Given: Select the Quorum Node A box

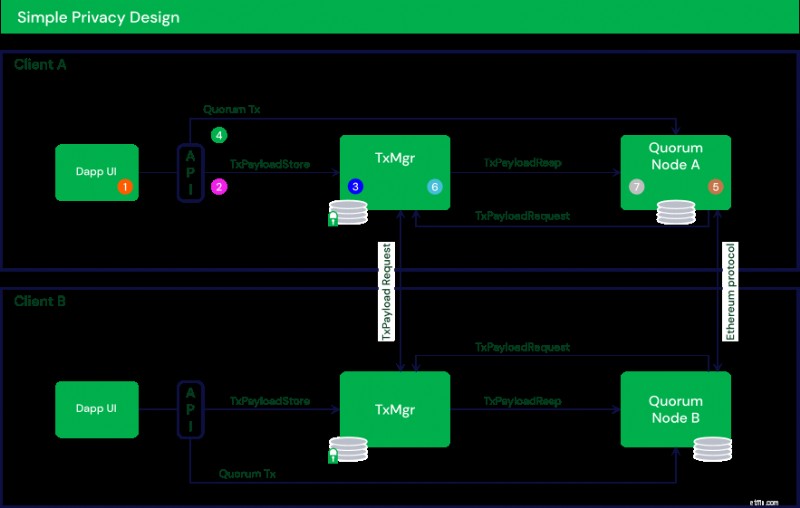Looking at the screenshot, I should (676, 172).
